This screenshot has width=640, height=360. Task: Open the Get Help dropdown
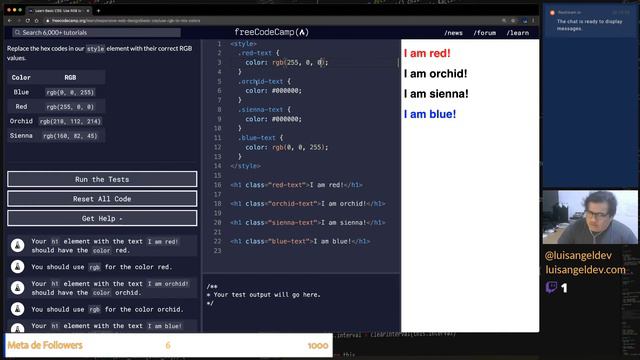pyautogui.click(x=102, y=218)
